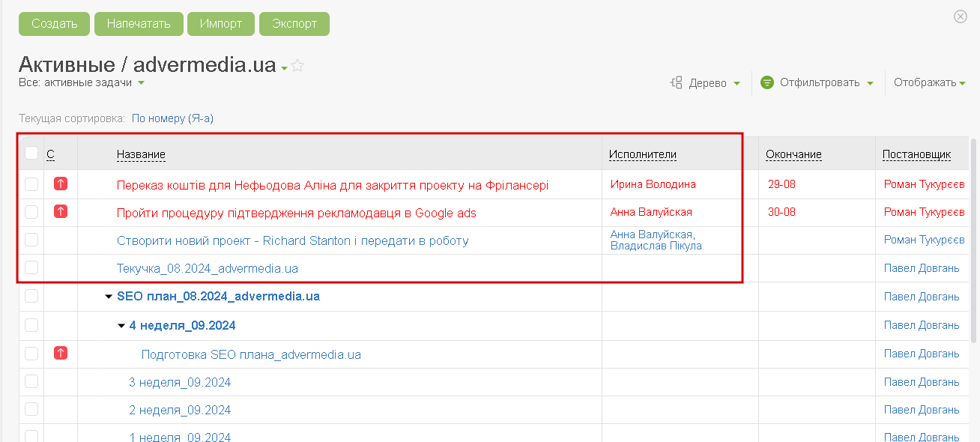Select the checkbox for the Текучка_08.2024 row
Screen dimensions: 980x442
coord(31,267)
